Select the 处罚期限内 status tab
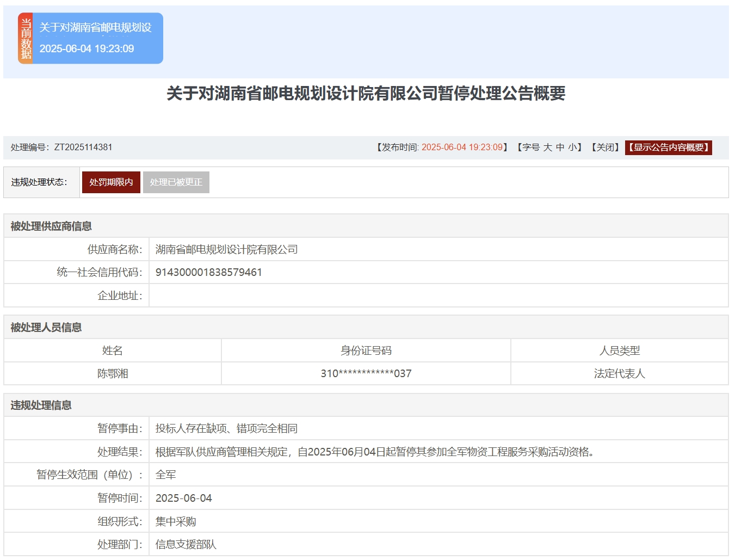 click(111, 182)
